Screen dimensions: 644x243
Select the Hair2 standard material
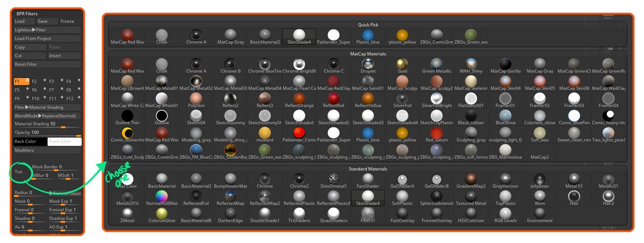coord(608,198)
